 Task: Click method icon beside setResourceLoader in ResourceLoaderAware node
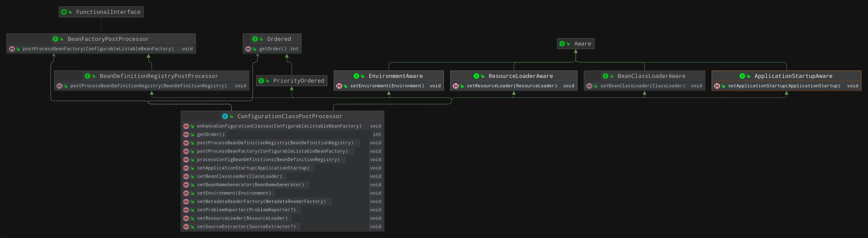456,86
